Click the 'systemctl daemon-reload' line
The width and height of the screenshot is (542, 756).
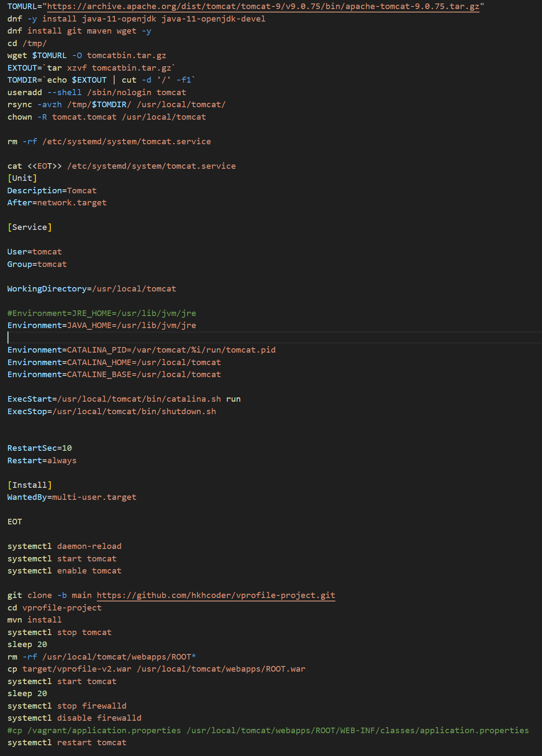64,546
